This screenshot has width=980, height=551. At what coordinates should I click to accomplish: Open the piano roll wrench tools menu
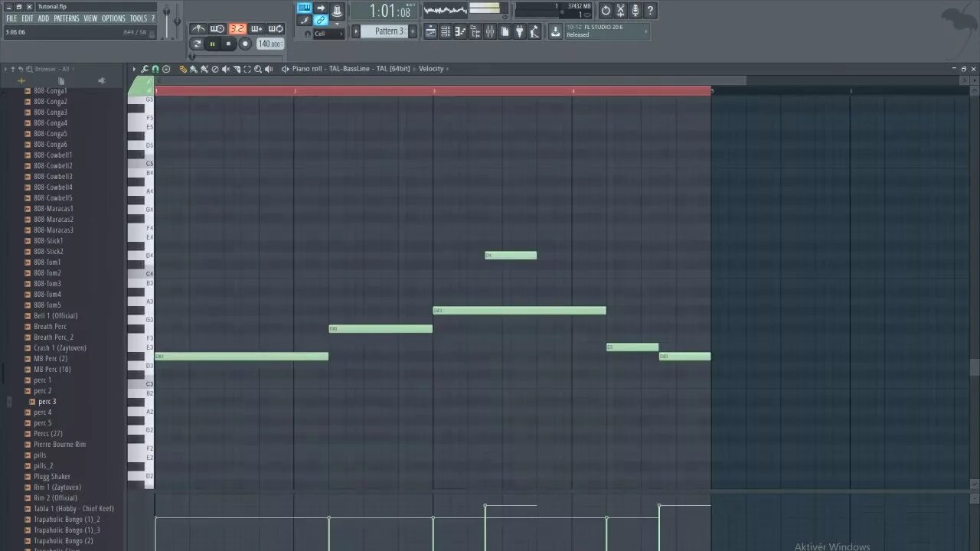(x=144, y=69)
